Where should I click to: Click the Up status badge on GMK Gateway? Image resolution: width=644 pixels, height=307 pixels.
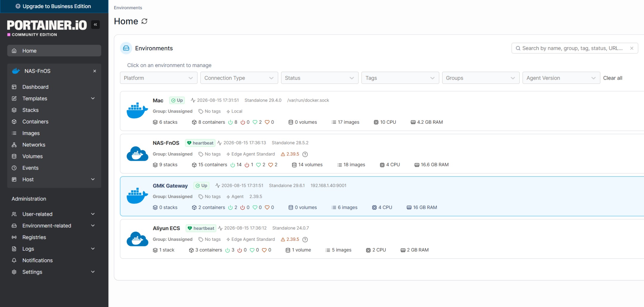click(x=201, y=186)
